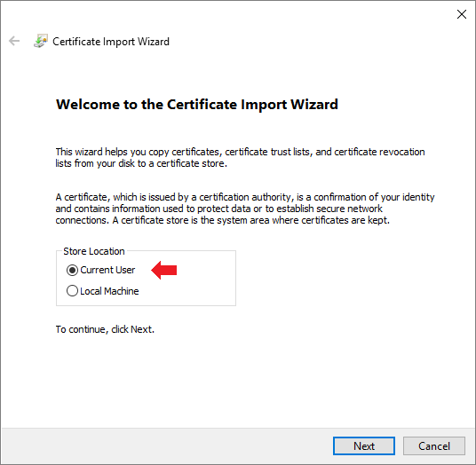Click the 'Certificate Import Wizard' title text
This screenshot has width=476, height=465.
(111, 42)
